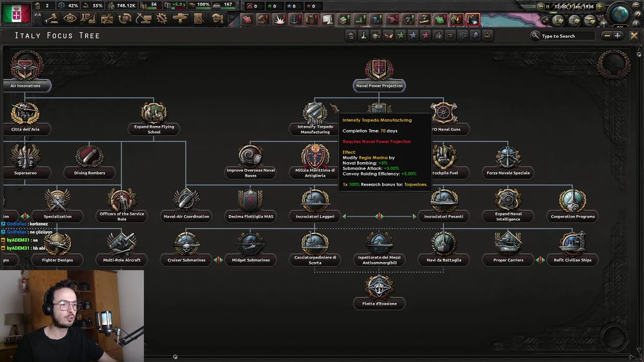Select Officers of the Service Role focus
The image size is (644, 362).
pyautogui.click(x=122, y=206)
